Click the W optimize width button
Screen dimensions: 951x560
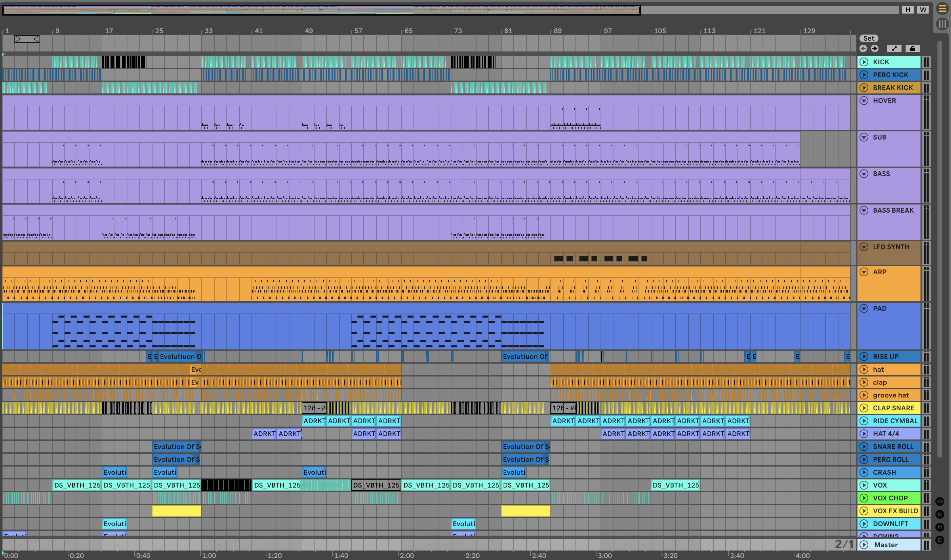click(x=923, y=10)
